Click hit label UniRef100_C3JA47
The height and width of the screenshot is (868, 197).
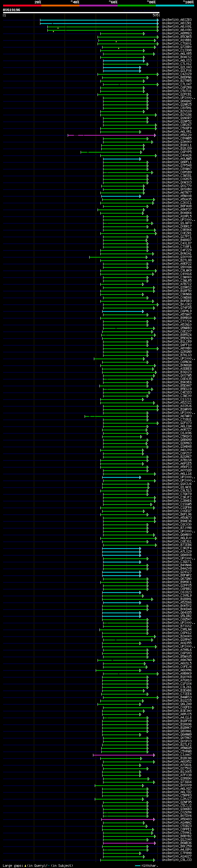point(177,754)
